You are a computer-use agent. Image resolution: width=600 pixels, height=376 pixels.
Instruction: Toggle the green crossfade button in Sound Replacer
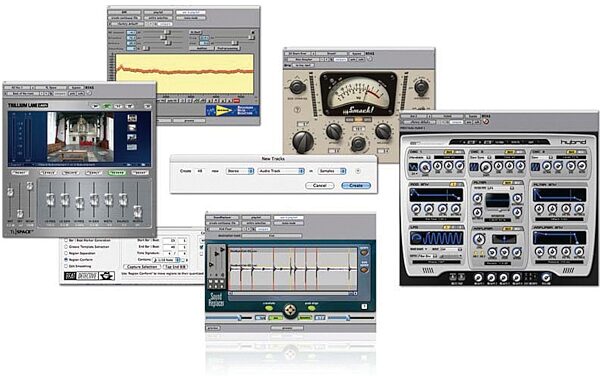[269, 308]
